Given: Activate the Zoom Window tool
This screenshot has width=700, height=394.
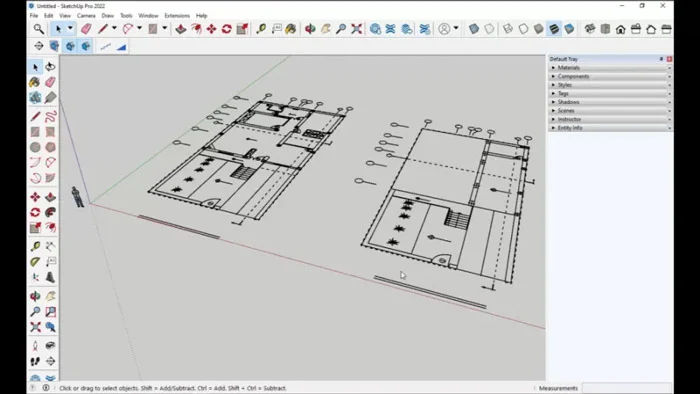Looking at the screenshot, I should [x=50, y=311].
